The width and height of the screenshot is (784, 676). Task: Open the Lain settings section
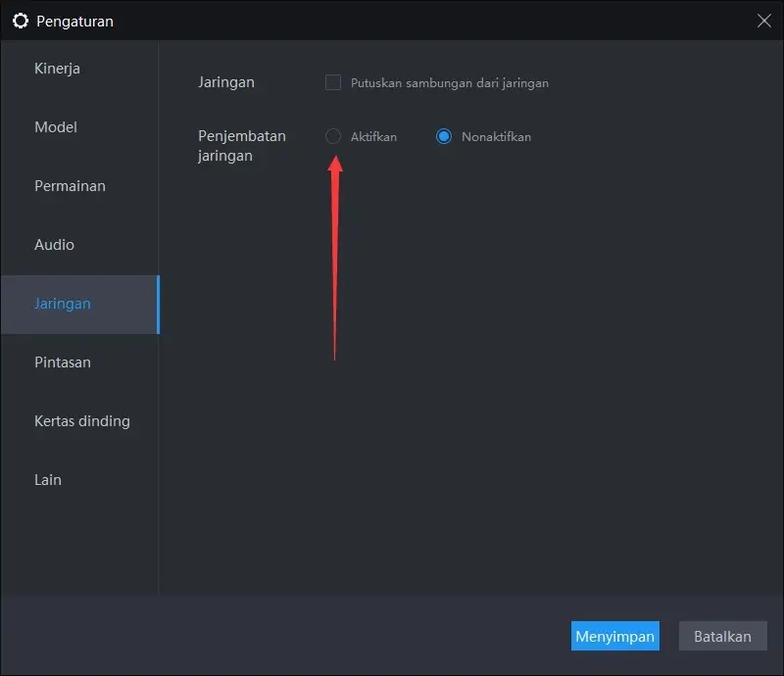[x=47, y=479]
